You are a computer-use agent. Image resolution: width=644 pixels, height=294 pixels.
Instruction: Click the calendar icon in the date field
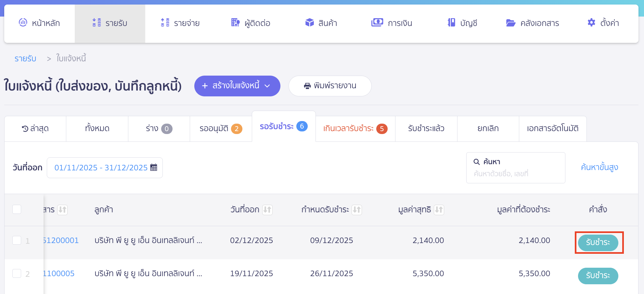coord(153,167)
